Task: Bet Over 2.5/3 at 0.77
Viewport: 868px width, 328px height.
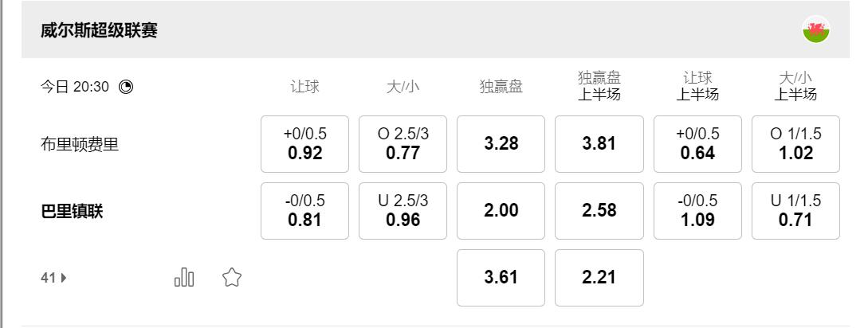Action: (x=403, y=144)
